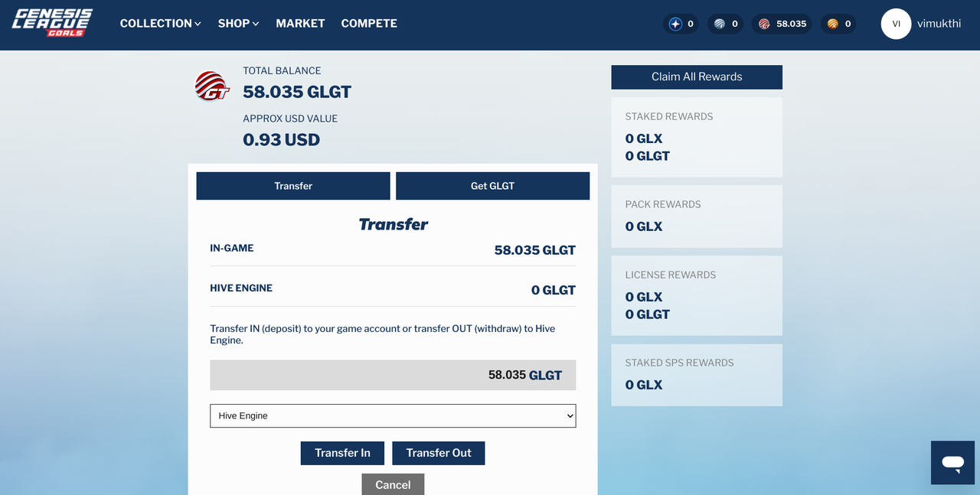The width and height of the screenshot is (980, 495).
Task: Open the chat support widget icon
Action: (952, 462)
